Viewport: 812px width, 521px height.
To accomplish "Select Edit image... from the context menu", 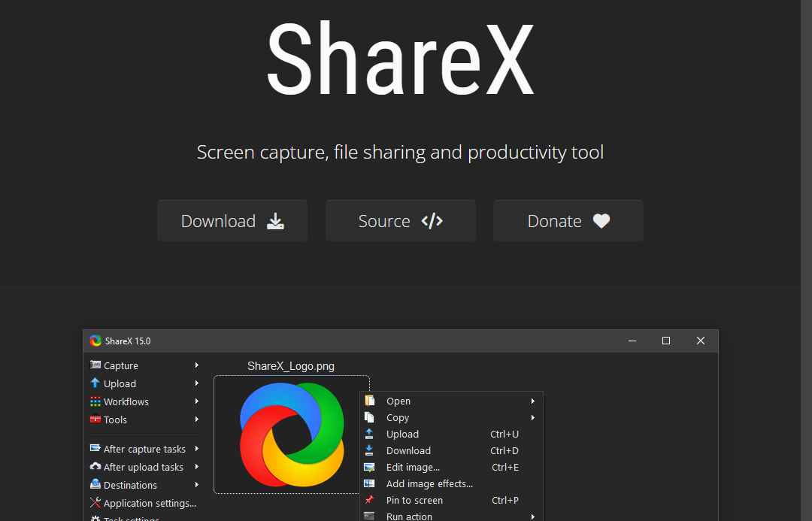I will (413, 468).
